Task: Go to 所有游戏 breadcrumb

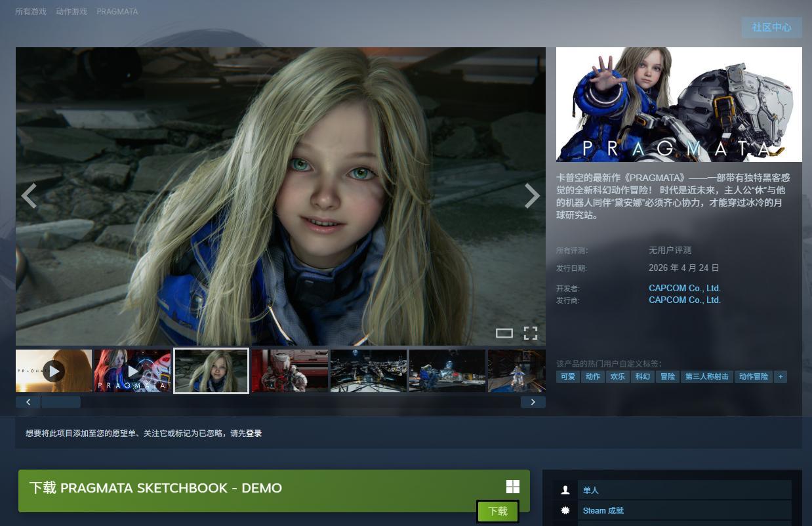Action: pyautogui.click(x=31, y=12)
